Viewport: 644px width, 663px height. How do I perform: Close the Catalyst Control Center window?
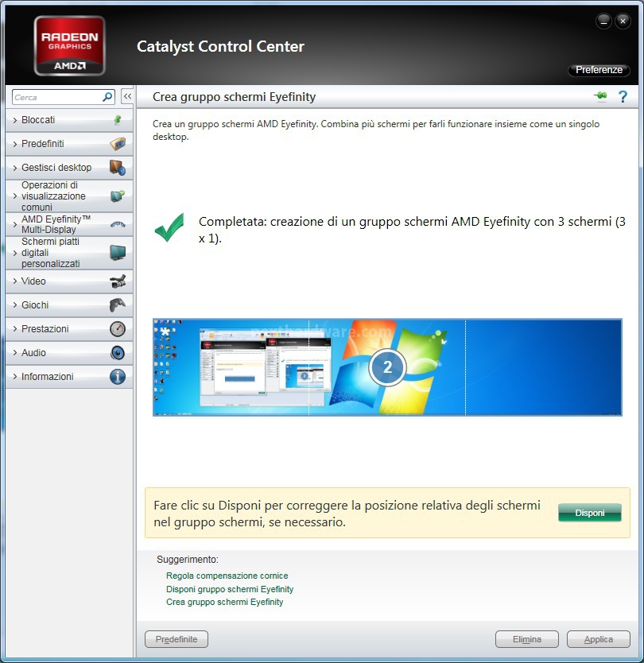click(623, 21)
